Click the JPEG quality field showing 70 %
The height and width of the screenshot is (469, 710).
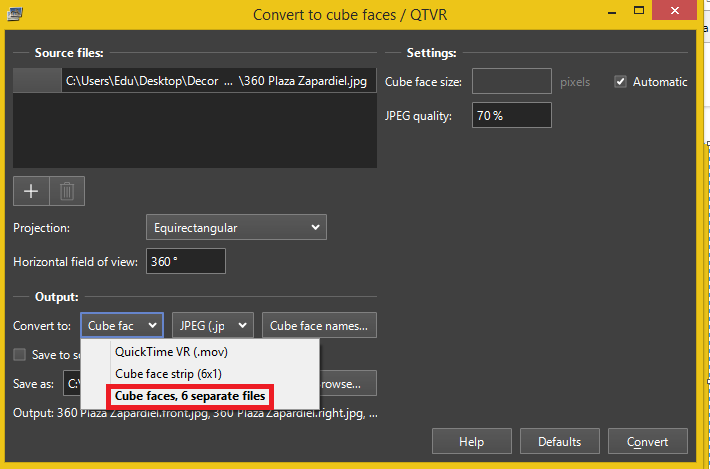click(511, 116)
